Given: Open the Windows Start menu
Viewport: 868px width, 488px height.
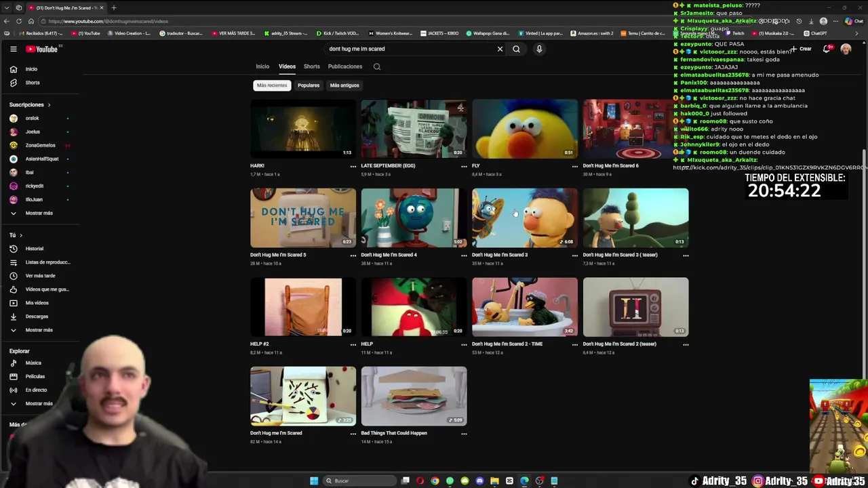Looking at the screenshot, I should coord(314,481).
